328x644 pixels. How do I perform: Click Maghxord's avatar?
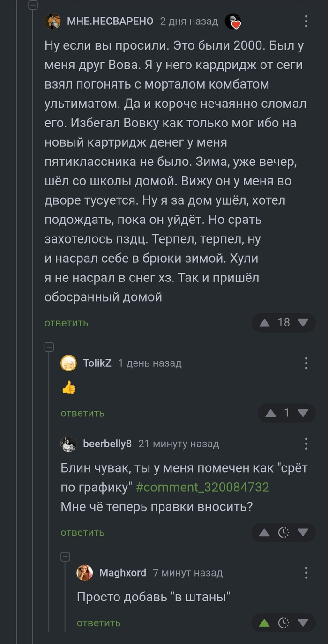[85, 572]
